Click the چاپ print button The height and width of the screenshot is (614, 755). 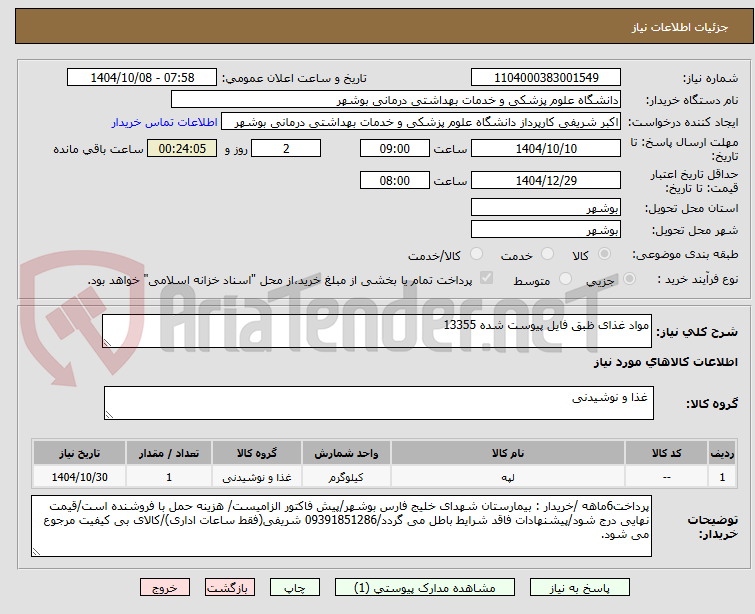(295, 588)
